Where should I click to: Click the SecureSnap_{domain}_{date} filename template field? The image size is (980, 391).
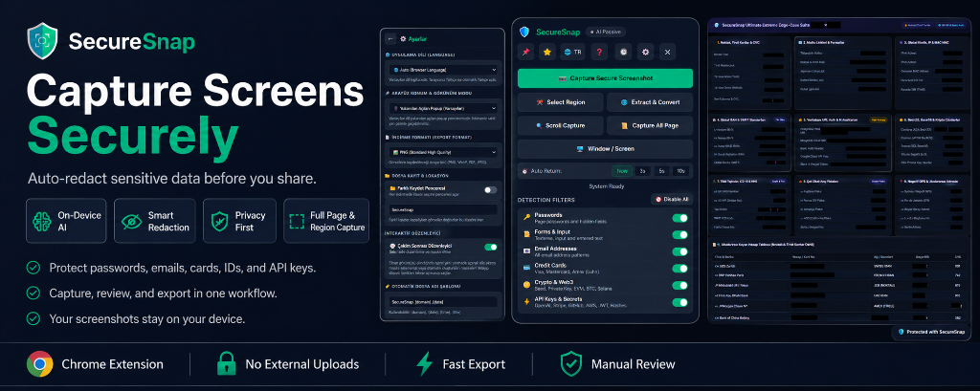click(442, 302)
